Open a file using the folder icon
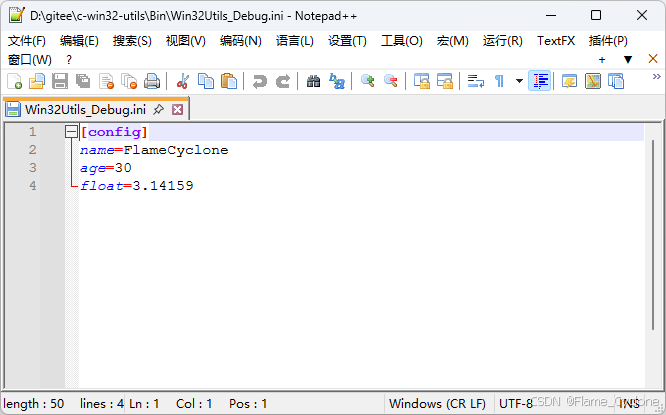The width and height of the screenshot is (666, 415). 37,81
